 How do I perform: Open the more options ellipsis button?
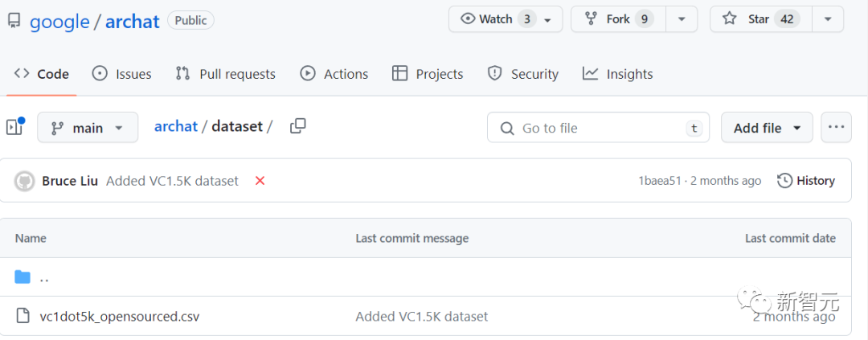click(836, 127)
